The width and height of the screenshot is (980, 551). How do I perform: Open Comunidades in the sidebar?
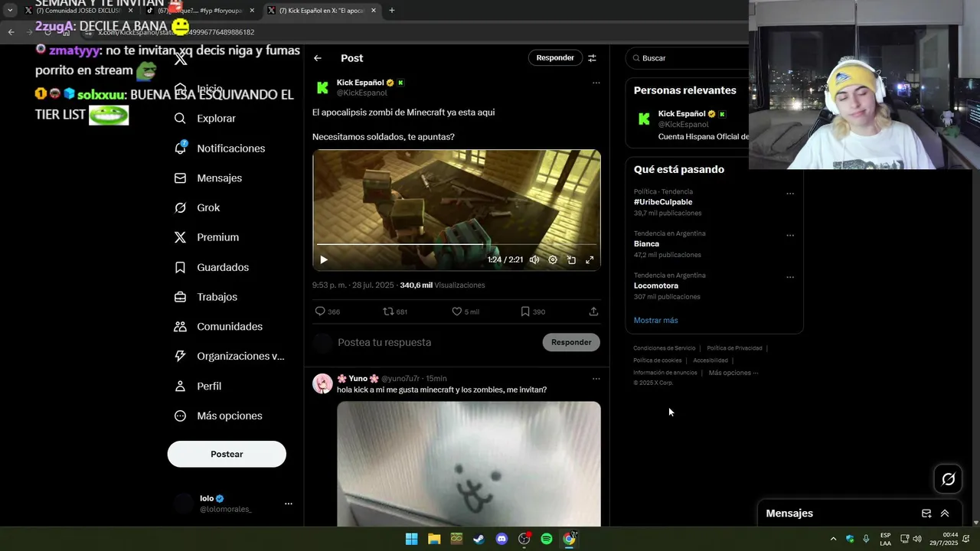[218, 327]
